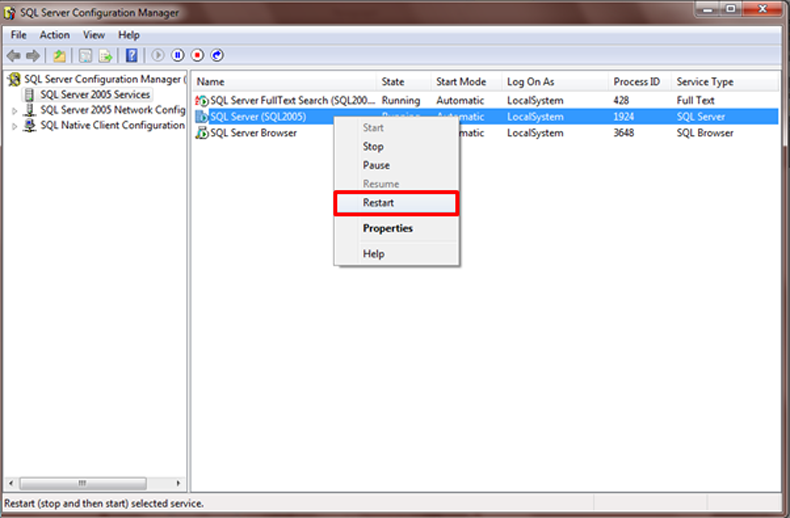Click the Process ID column header
This screenshot has width=790, height=518.
637,82
